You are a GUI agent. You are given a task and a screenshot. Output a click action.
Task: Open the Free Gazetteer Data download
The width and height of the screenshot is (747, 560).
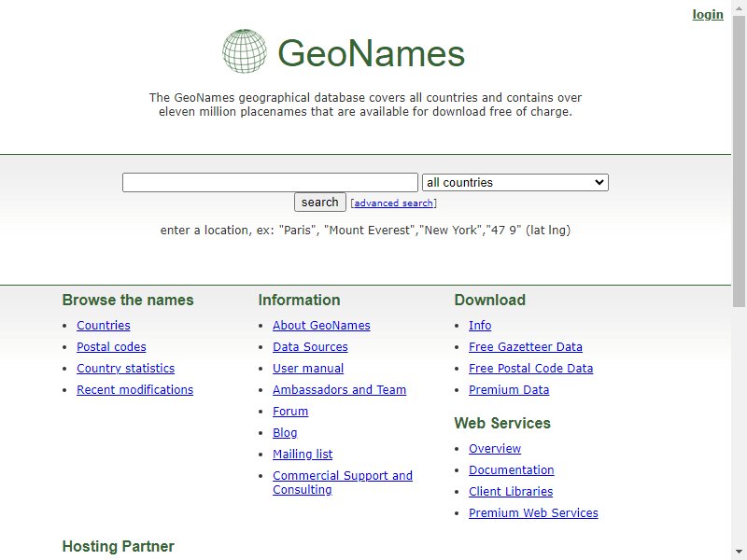click(526, 346)
